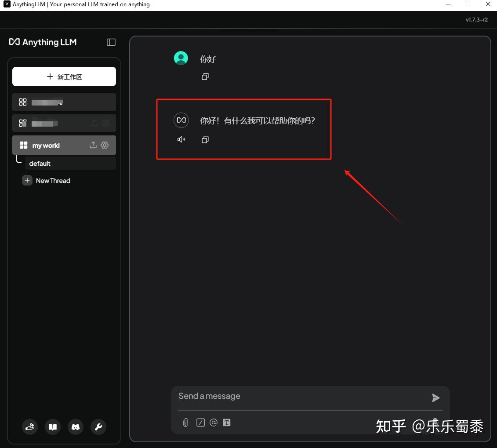Viewport: 497px width, 448px height.
Task: Open the @ agents icon
Action: coord(214,423)
